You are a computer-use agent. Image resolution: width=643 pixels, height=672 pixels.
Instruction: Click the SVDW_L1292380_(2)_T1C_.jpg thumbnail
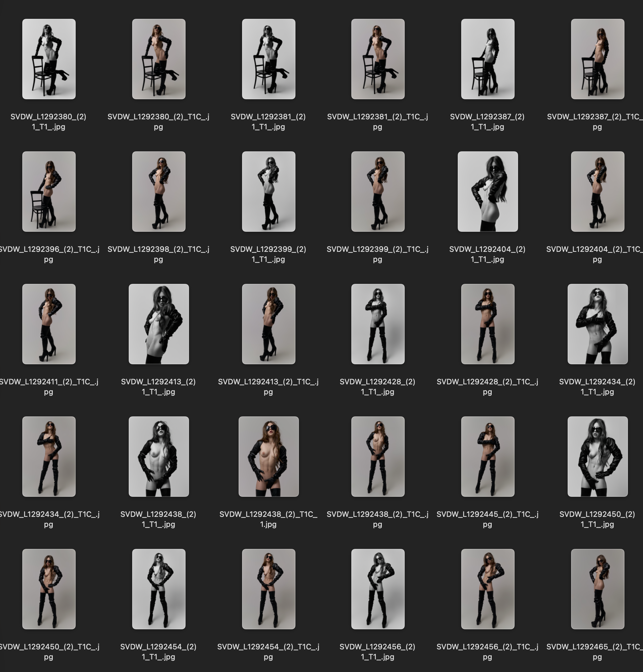click(159, 59)
